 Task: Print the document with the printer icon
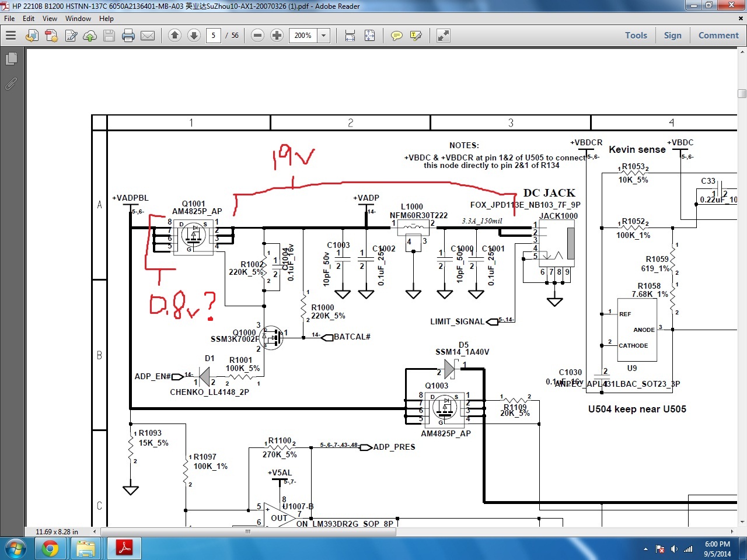(x=128, y=36)
